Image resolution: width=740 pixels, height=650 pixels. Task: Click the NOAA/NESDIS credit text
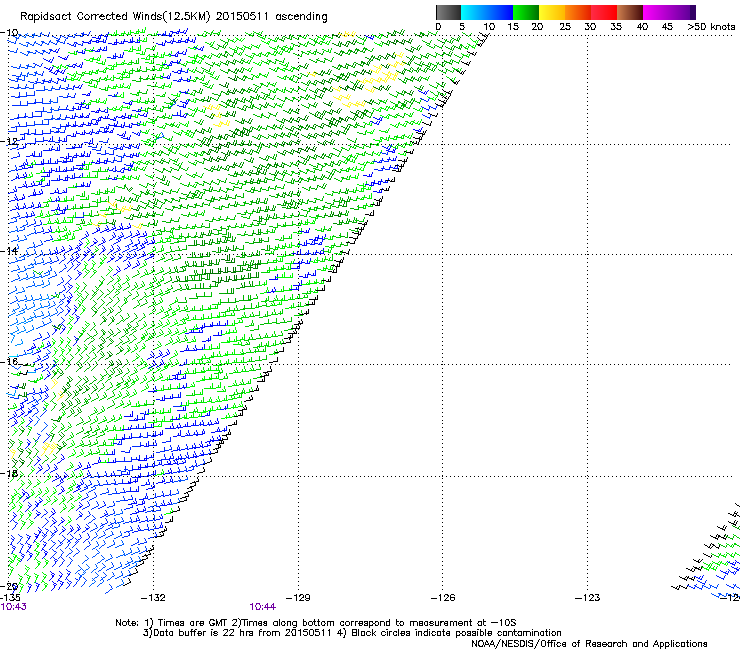(x=589, y=644)
